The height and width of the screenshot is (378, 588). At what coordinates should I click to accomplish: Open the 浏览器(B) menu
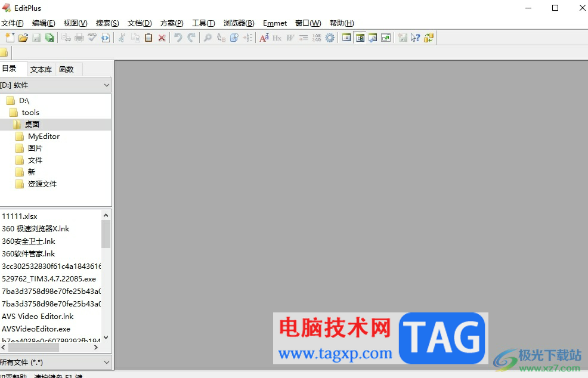pyautogui.click(x=239, y=23)
